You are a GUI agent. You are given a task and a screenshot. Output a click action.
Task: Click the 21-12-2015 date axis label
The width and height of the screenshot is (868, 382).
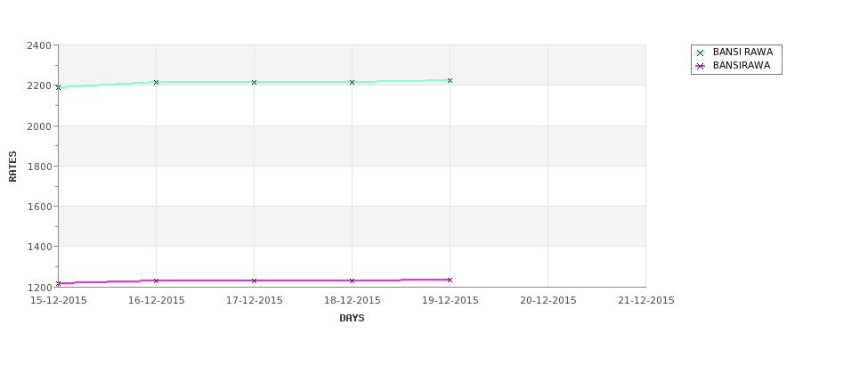pos(646,301)
